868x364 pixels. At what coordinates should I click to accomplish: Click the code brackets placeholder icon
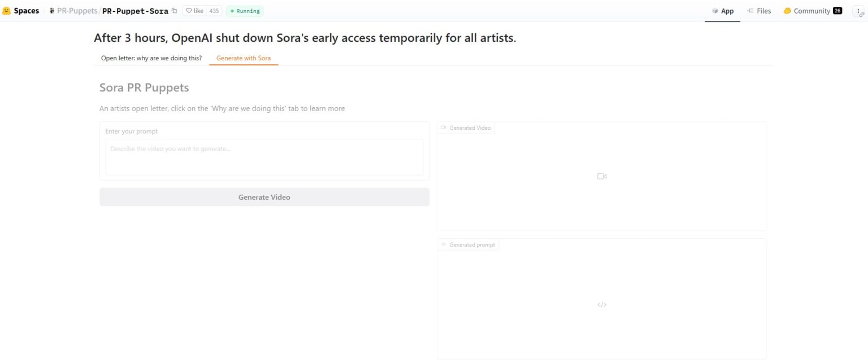pos(602,305)
